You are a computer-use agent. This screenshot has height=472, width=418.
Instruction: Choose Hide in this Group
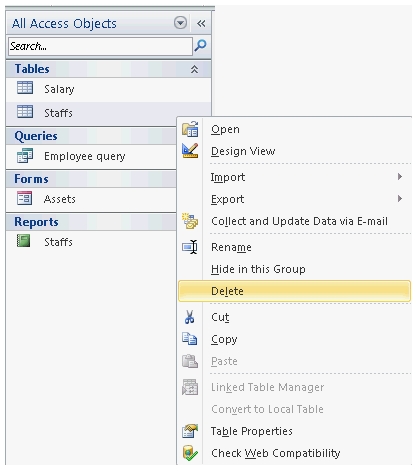[x=258, y=269]
